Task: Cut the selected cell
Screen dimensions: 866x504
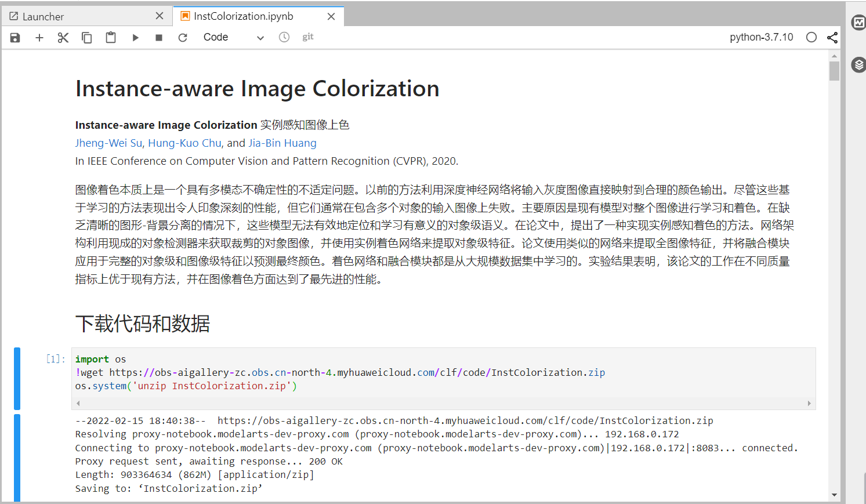Action: pyautogui.click(x=63, y=38)
